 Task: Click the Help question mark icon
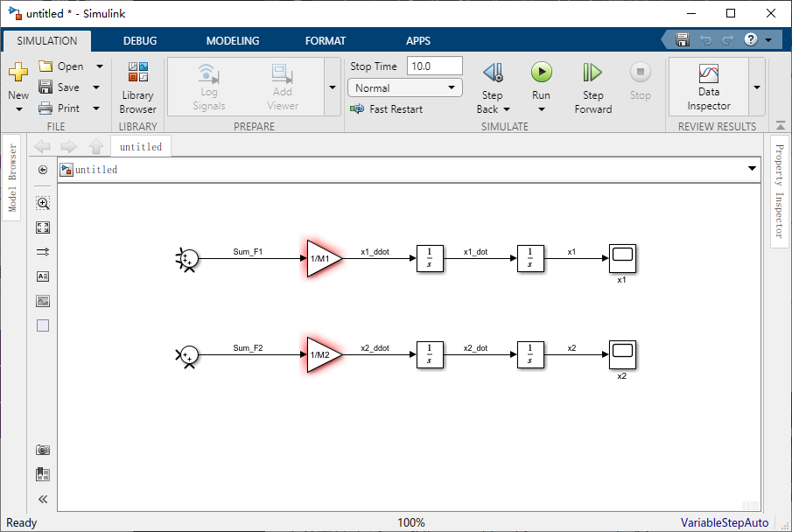pyautogui.click(x=751, y=39)
